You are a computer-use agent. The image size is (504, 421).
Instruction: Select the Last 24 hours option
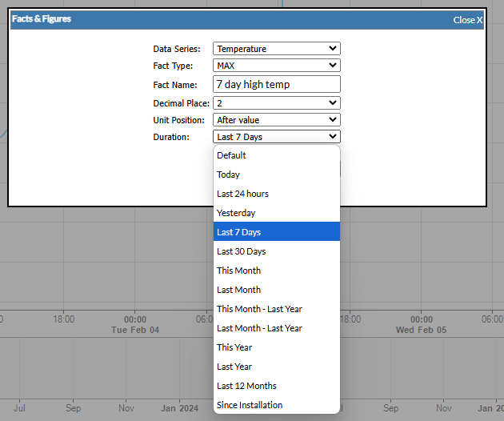pos(276,194)
